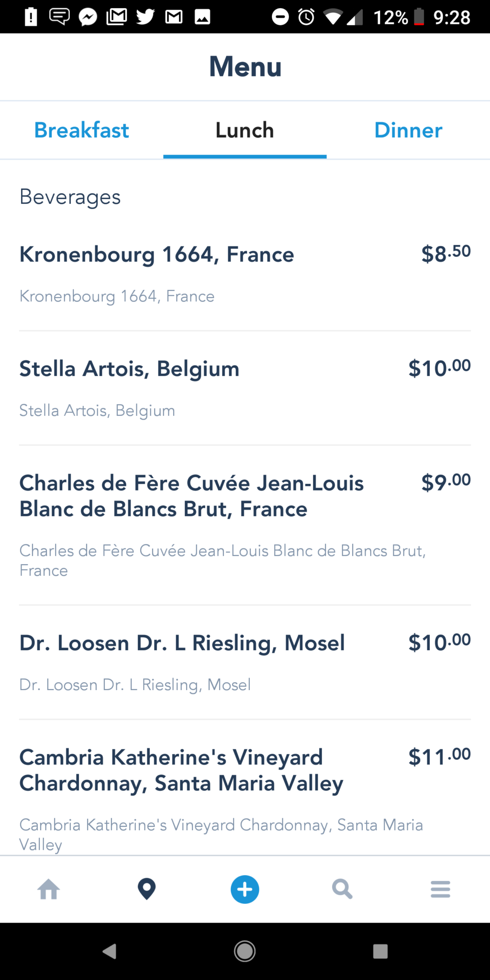Tap the Android home circle button

click(245, 951)
